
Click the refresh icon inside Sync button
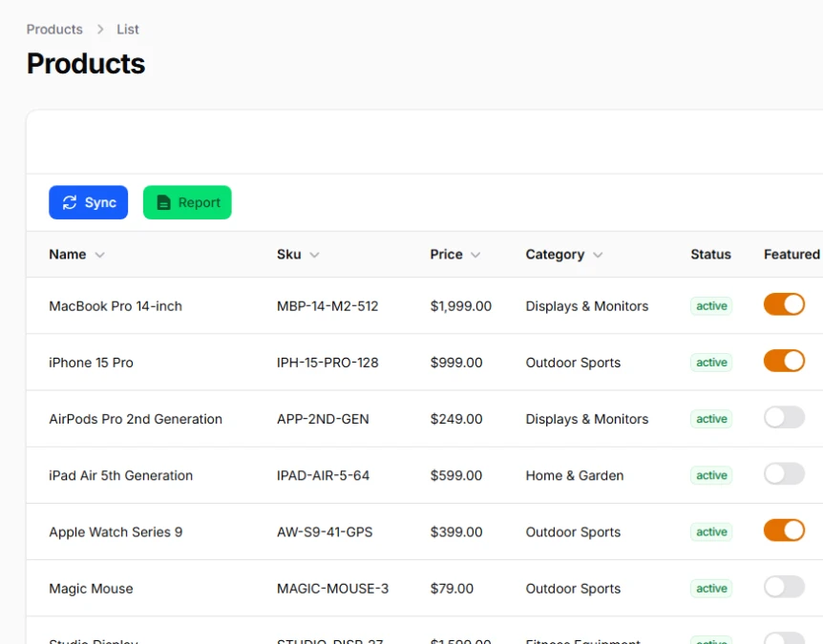70,202
